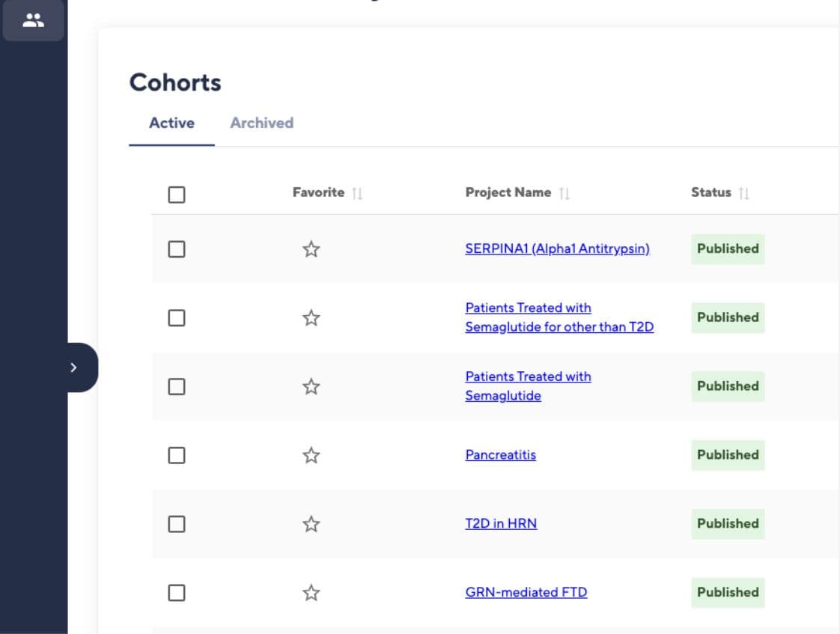Mark Pancreatitis cohort as favorite

tap(311, 455)
